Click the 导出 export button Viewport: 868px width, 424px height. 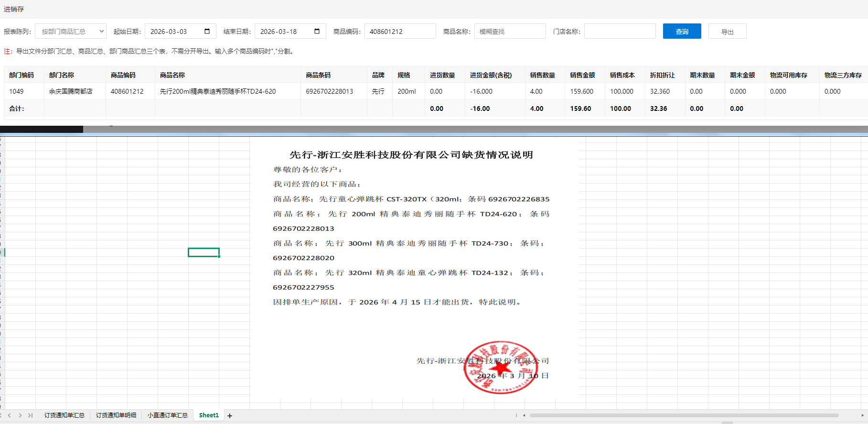pos(727,32)
